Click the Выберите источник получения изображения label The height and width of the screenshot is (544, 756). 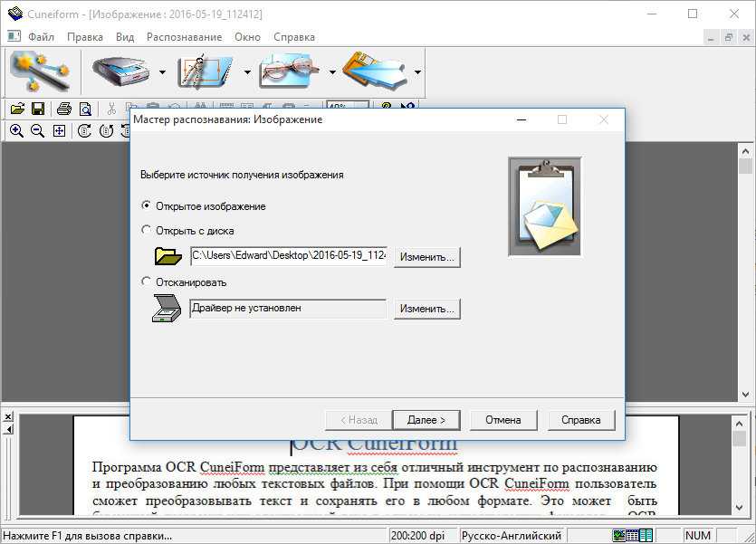click(242, 175)
